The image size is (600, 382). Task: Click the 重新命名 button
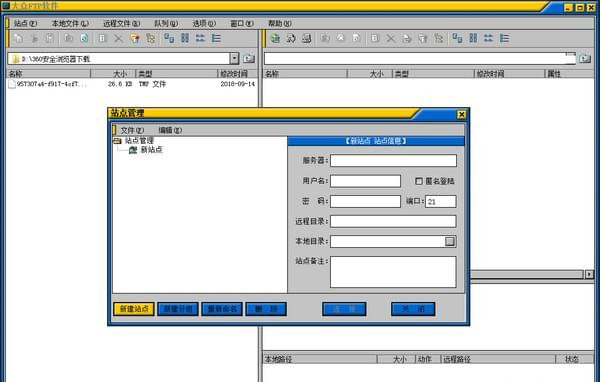[222, 309]
